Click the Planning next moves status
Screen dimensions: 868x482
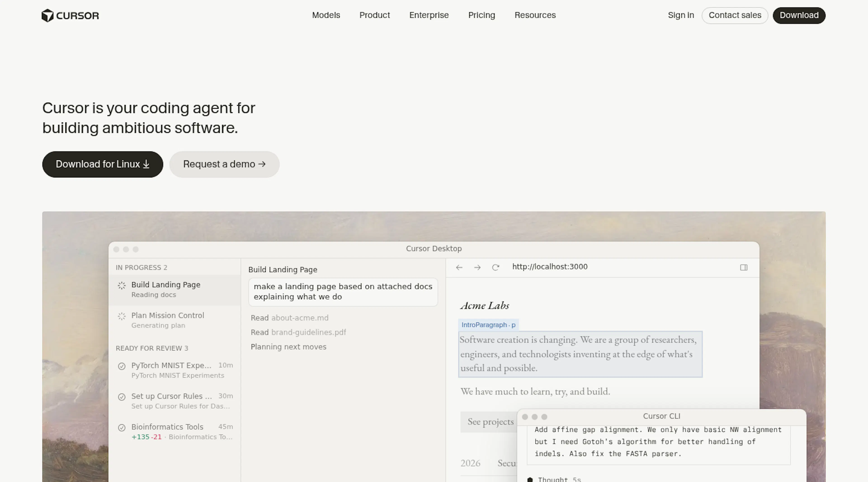(x=288, y=347)
